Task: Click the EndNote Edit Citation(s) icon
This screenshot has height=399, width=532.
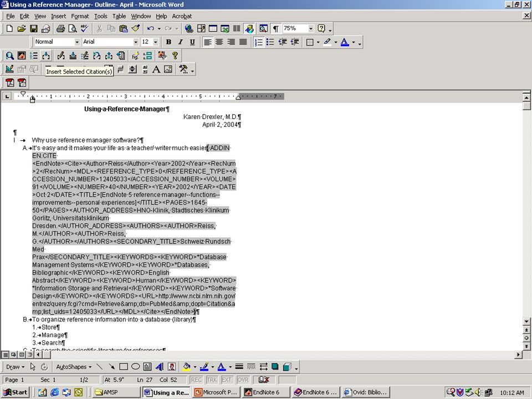Action: click(x=61, y=55)
